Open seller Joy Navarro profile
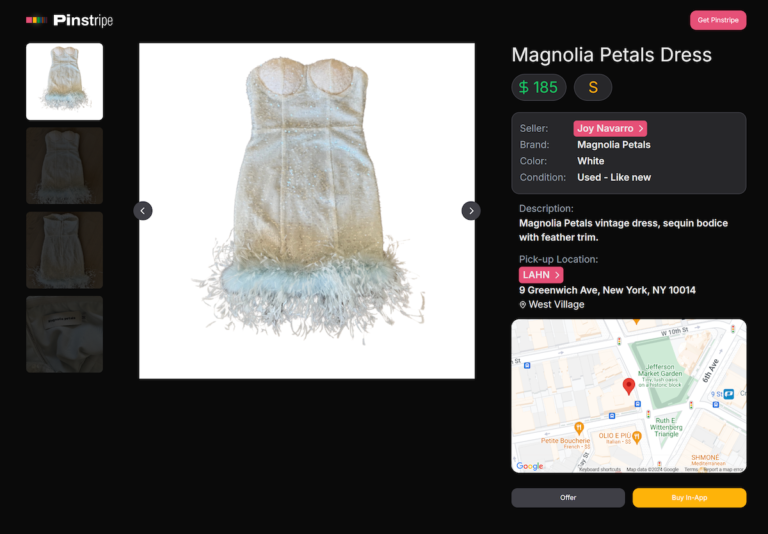768x534 pixels. [x=610, y=128]
